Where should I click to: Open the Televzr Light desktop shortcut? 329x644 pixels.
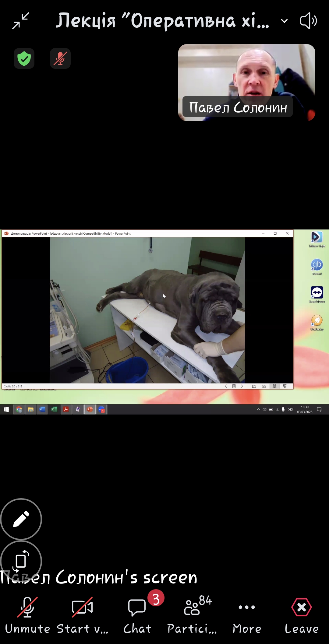click(317, 240)
